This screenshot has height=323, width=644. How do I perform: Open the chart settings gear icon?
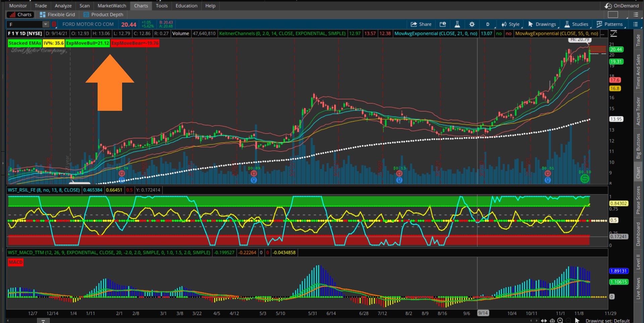coord(472,24)
